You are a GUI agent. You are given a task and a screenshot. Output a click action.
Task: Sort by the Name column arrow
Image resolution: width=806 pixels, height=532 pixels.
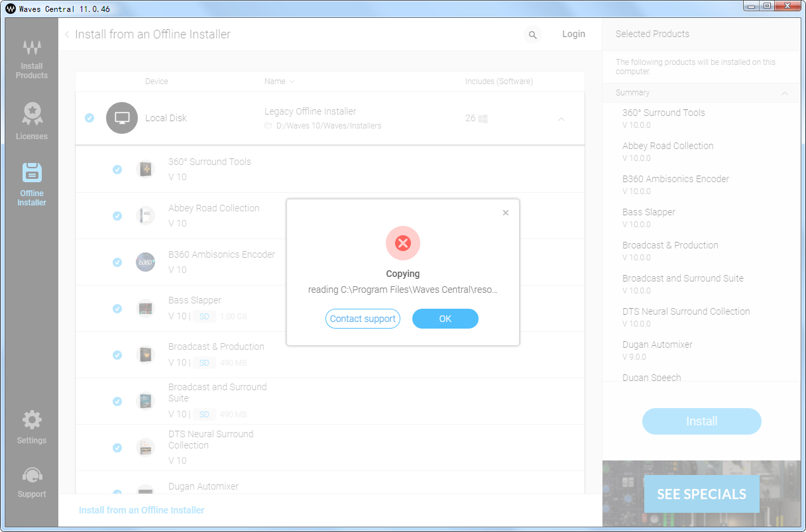tap(292, 81)
